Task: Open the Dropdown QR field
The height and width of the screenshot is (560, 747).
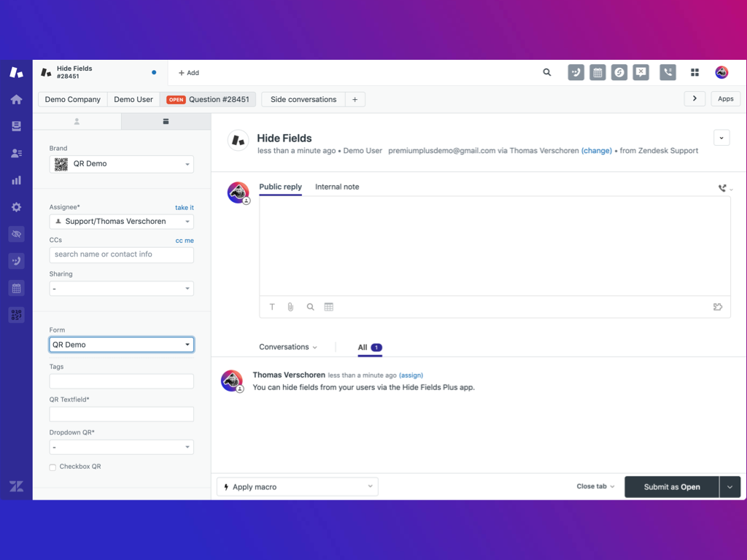Action: click(121, 447)
